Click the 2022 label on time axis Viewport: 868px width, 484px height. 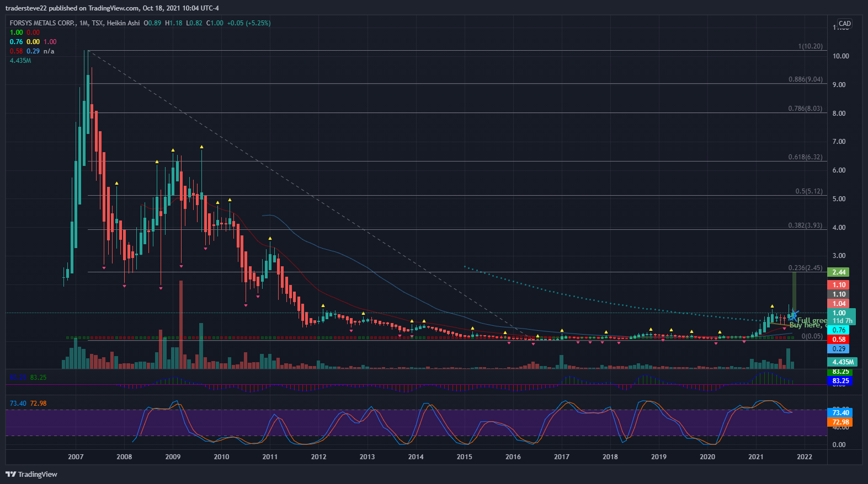pyautogui.click(x=804, y=457)
